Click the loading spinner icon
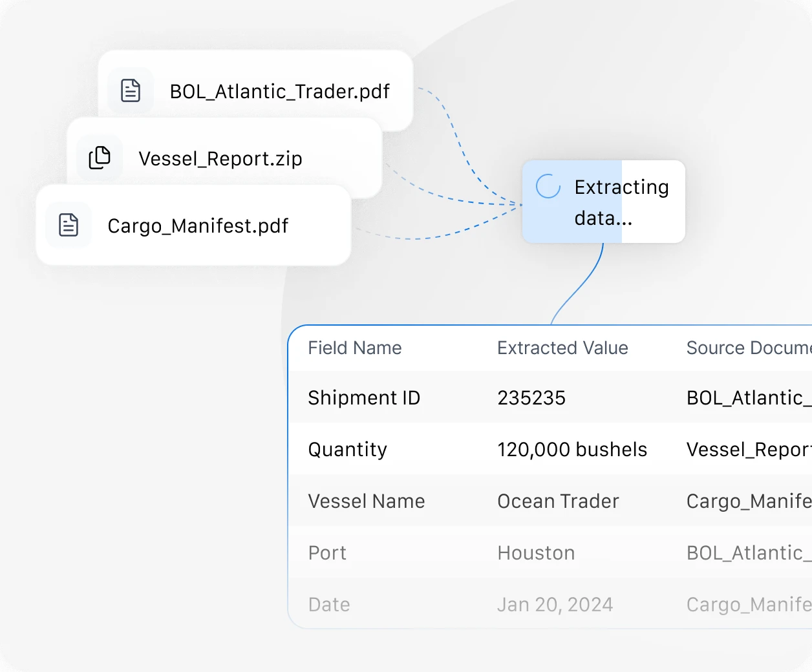The height and width of the screenshot is (672, 812). click(x=548, y=186)
